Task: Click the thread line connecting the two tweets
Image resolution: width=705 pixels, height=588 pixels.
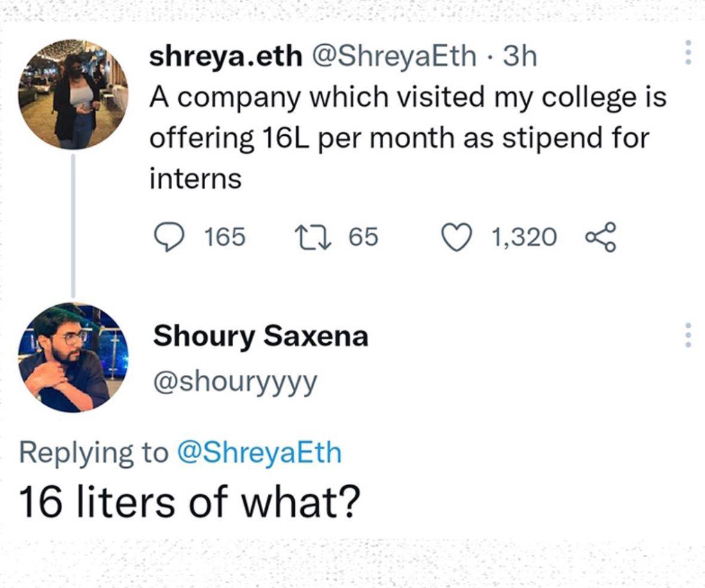Action: coord(74,224)
